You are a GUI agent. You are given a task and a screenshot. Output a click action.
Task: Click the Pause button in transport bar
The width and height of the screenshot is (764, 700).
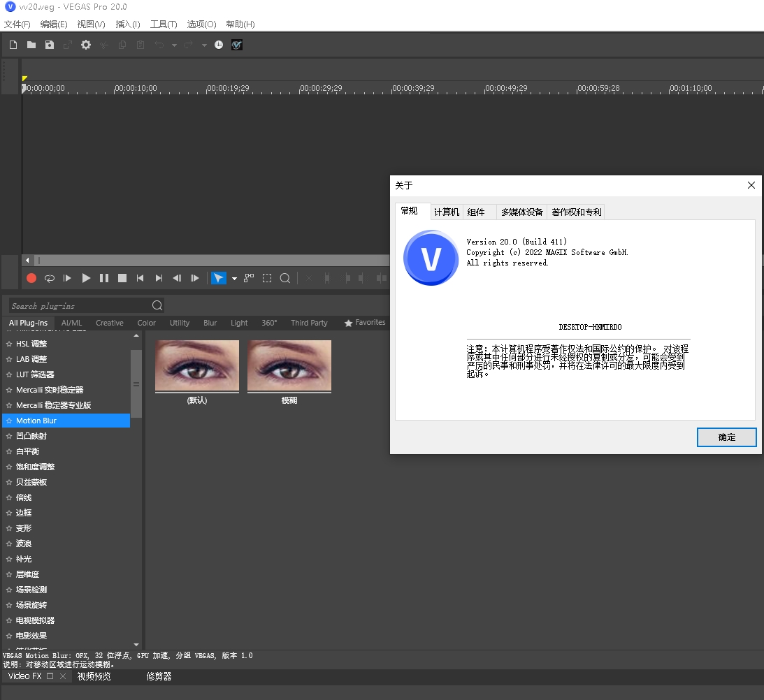coord(103,278)
